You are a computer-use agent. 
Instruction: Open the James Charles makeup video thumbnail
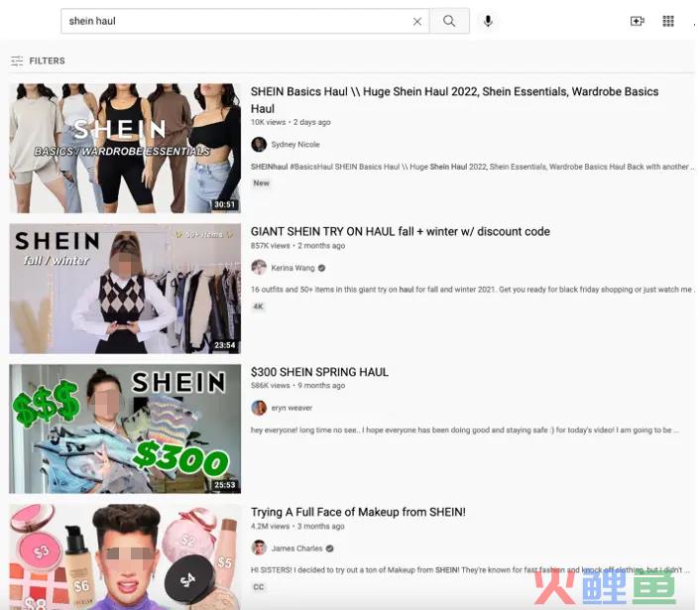(x=125, y=557)
